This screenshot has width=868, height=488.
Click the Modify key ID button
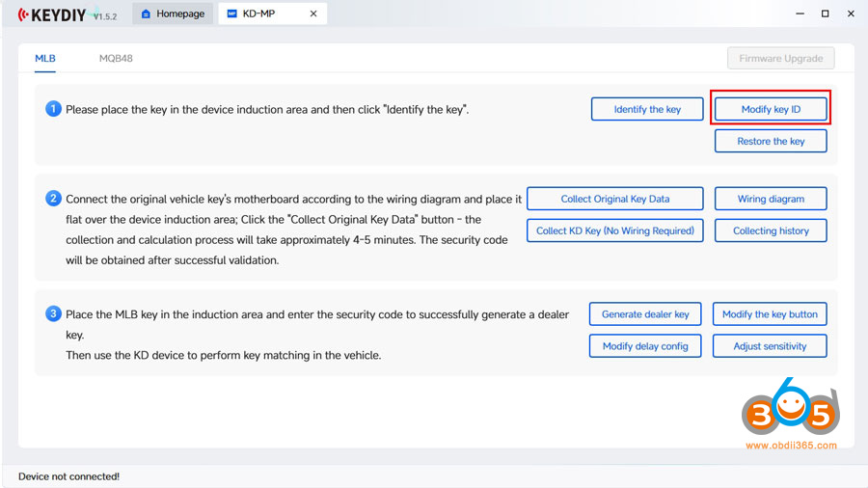point(771,109)
